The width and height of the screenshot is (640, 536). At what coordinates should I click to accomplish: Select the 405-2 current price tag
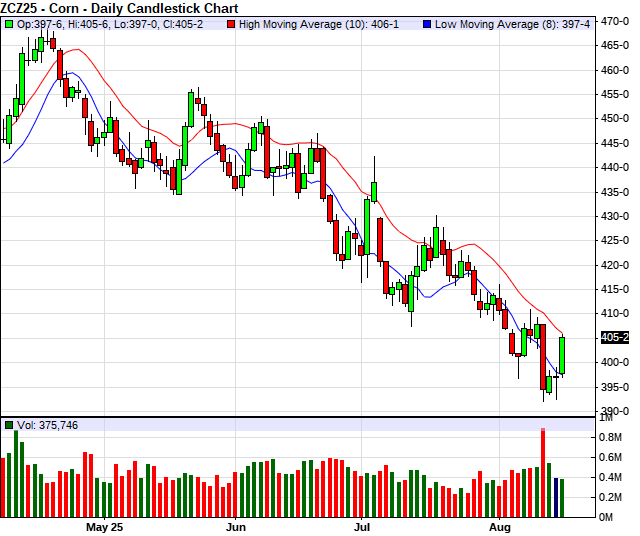[x=616, y=337]
